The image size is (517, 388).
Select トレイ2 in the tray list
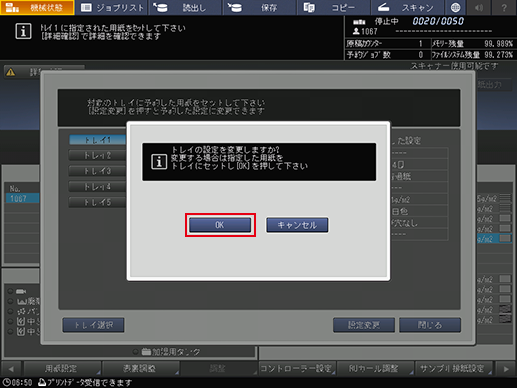pos(97,155)
